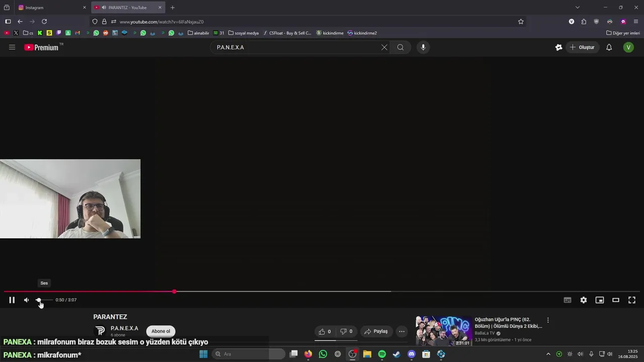The image size is (644, 362).
Task: Click the P.A.N.E.X.A channel avatar
Action: click(100, 331)
